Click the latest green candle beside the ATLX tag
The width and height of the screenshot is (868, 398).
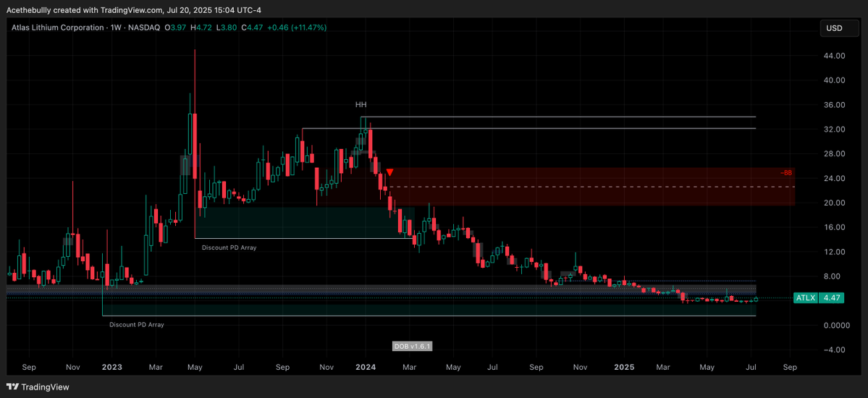pyautogui.click(x=756, y=300)
